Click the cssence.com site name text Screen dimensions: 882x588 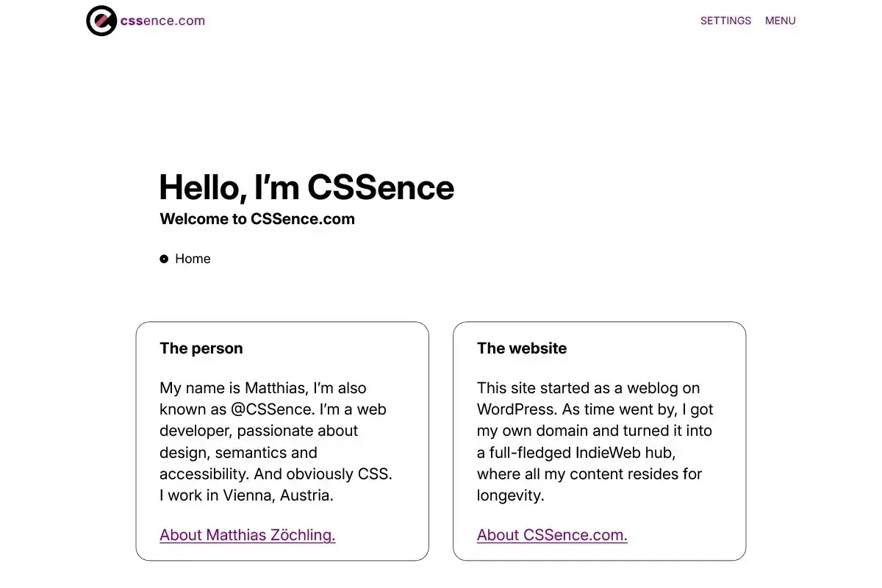pos(162,21)
